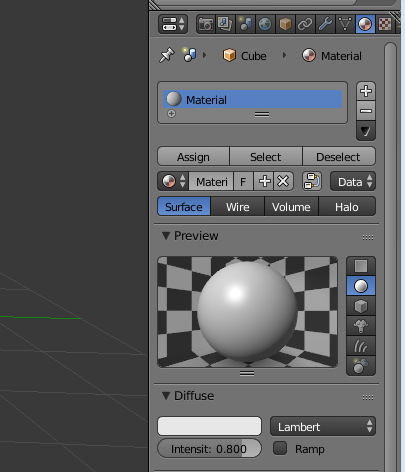Open the Lambert shader dropdown
Screen dimensions: 405x472
(x=323, y=426)
